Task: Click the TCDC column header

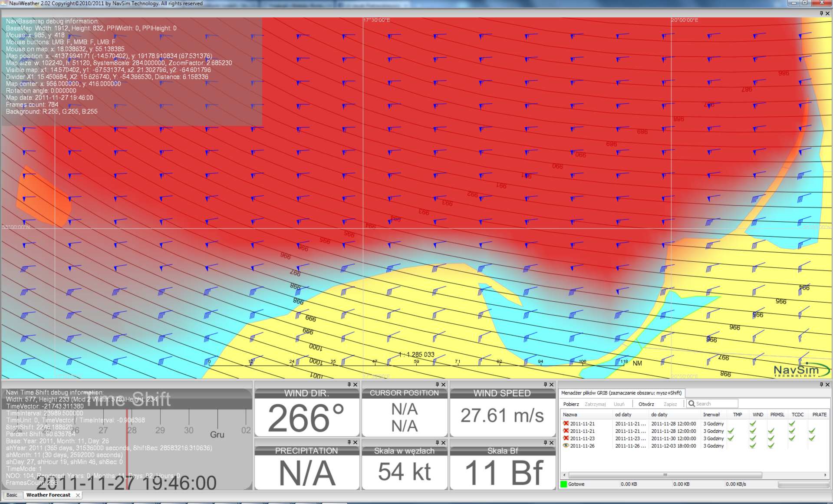Action: [x=797, y=415]
